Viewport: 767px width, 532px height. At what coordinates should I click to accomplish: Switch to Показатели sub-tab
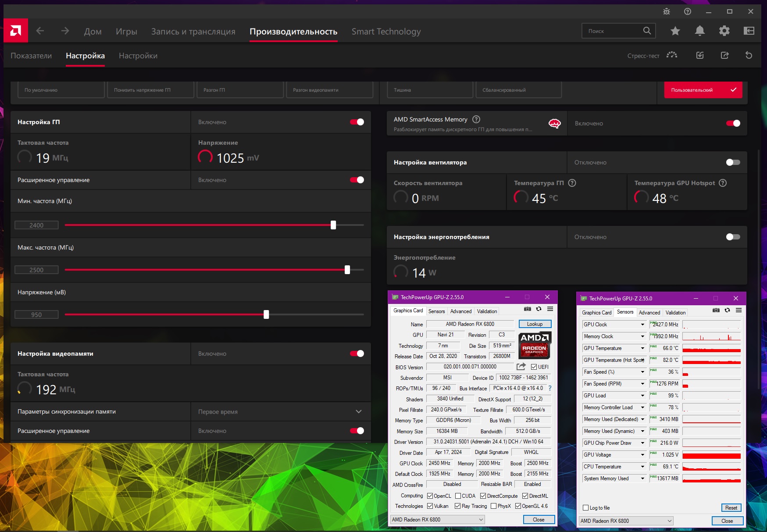[x=31, y=56]
